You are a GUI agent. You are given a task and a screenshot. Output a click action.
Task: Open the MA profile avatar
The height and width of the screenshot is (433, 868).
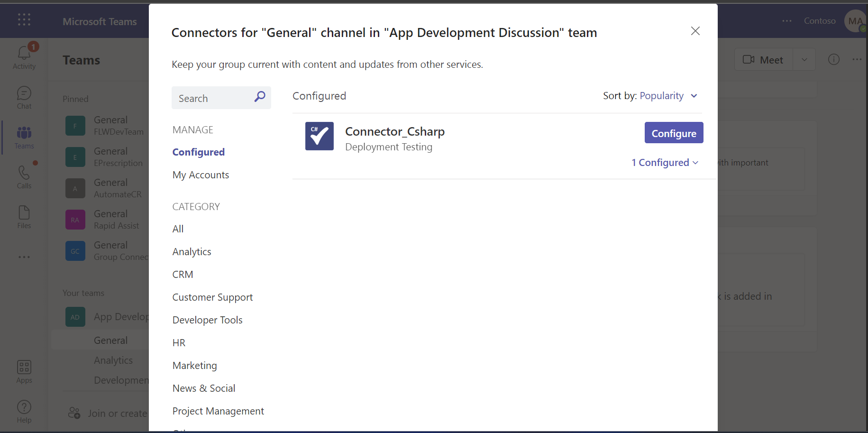pos(855,21)
